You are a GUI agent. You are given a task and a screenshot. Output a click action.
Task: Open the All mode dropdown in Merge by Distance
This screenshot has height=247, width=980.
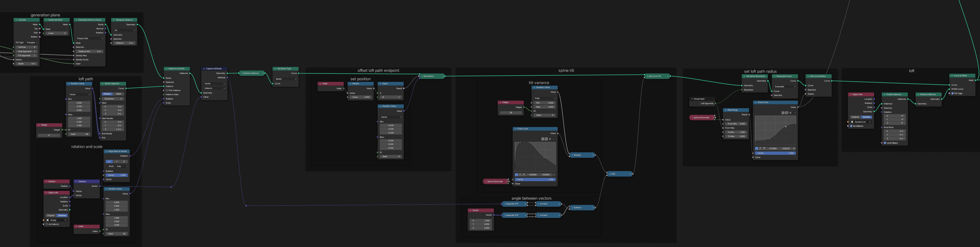click(x=124, y=30)
